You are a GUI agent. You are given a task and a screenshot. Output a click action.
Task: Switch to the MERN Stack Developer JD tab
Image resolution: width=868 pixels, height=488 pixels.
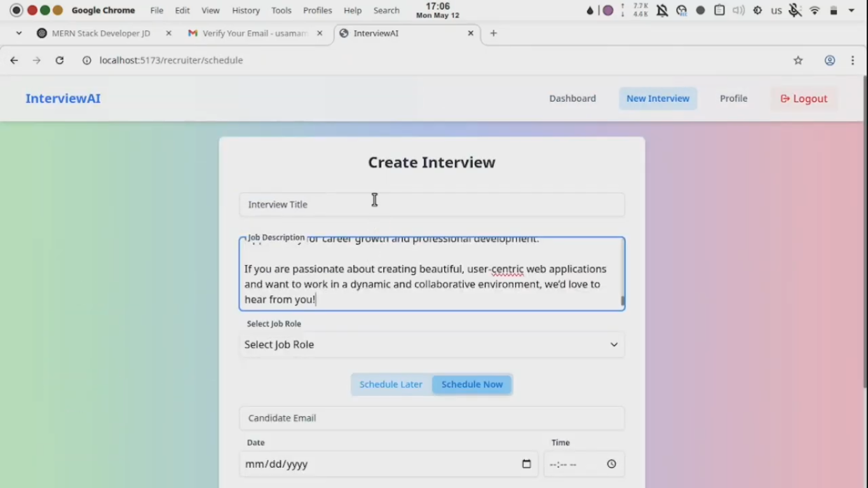[101, 33]
